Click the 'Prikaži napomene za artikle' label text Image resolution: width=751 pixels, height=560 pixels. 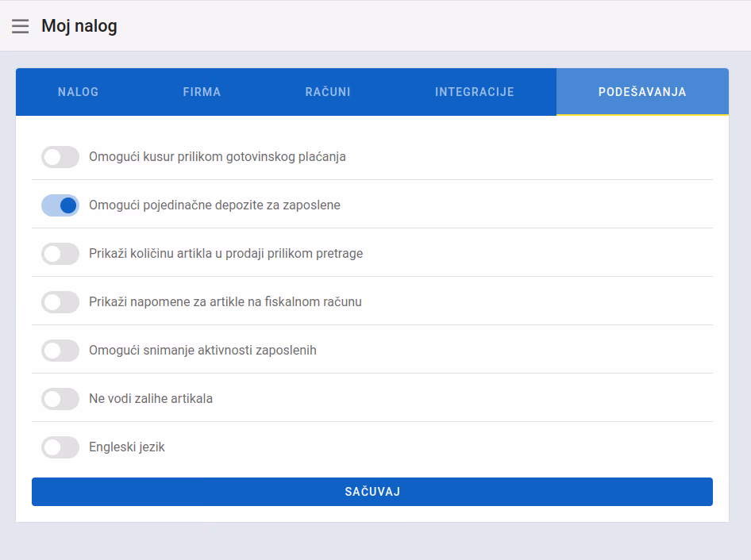click(x=225, y=302)
